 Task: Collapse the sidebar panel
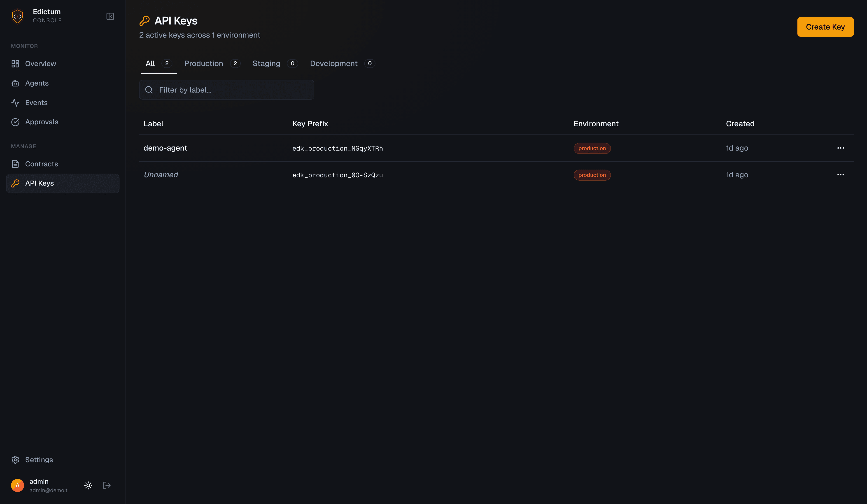tap(110, 16)
